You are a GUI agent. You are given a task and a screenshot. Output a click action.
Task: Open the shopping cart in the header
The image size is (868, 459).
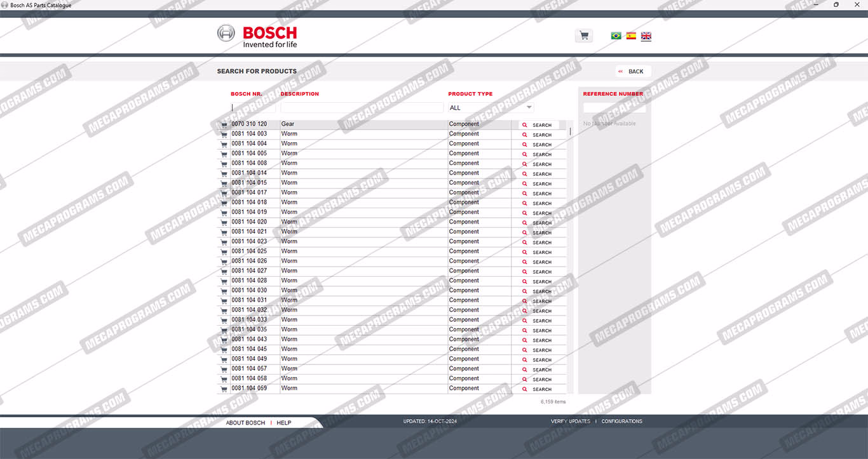tap(583, 36)
